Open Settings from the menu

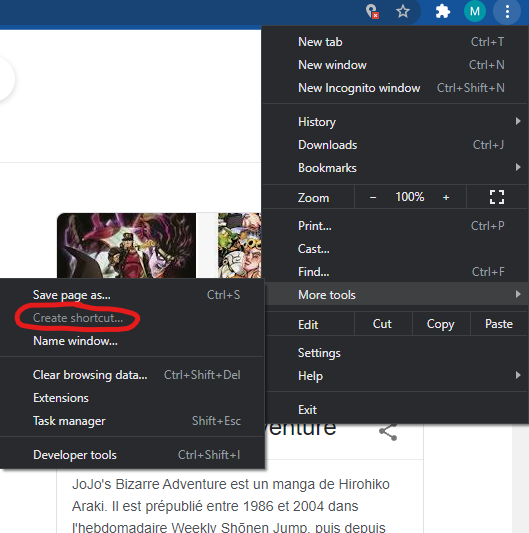click(x=395, y=353)
